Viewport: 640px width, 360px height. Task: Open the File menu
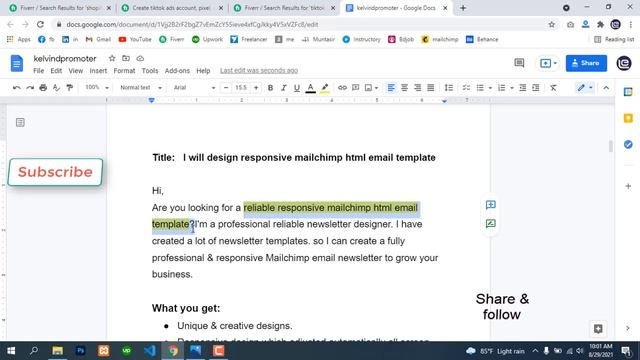pyautogui.click(x=38, y=71)
